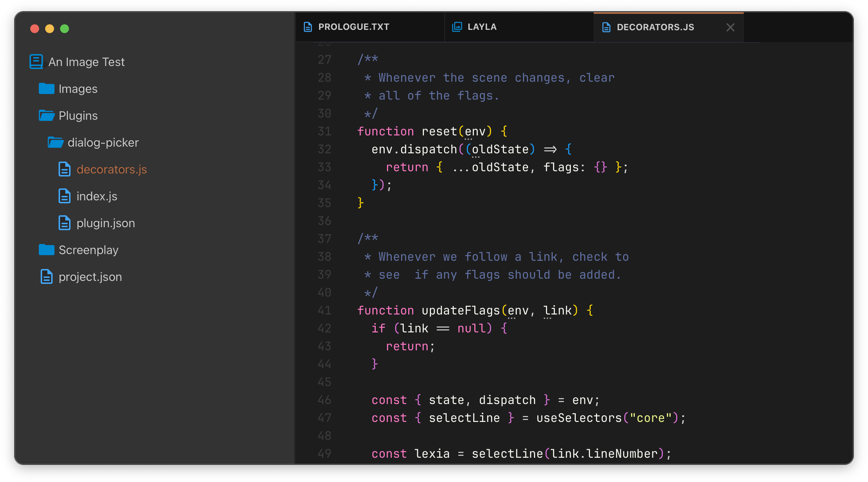868x482 pixels.
Task: Click the decorators.js file icon in sidebar
Action: (65, 169)
